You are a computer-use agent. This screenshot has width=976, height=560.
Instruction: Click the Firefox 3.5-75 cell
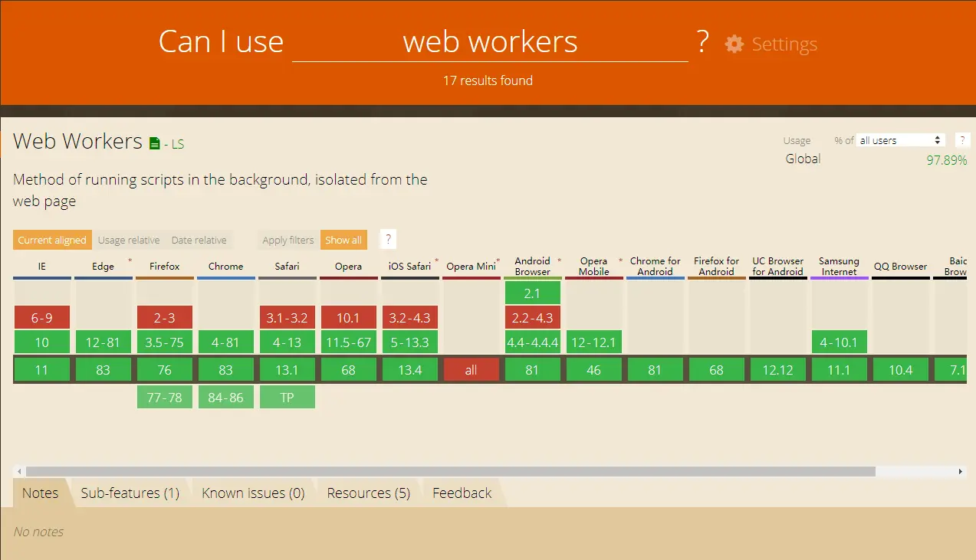(x=165, y=342)
